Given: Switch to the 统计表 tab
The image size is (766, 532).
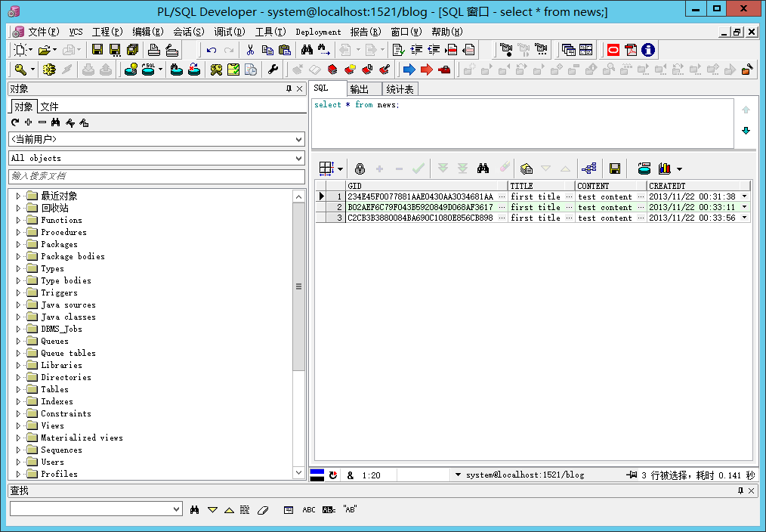Looking at the screenshot, I should tap(400, 89).
